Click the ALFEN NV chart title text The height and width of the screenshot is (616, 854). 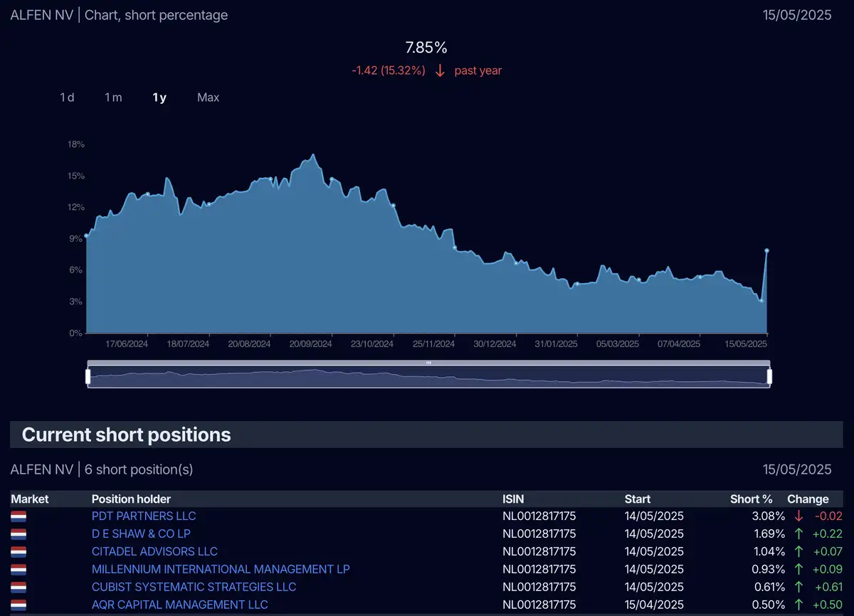pos(120,15)
